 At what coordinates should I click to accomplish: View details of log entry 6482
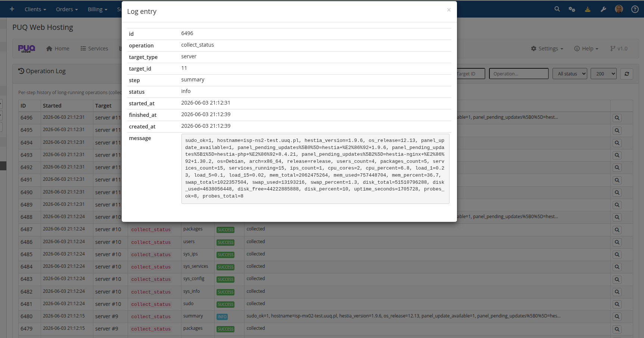tap(617, 292)
